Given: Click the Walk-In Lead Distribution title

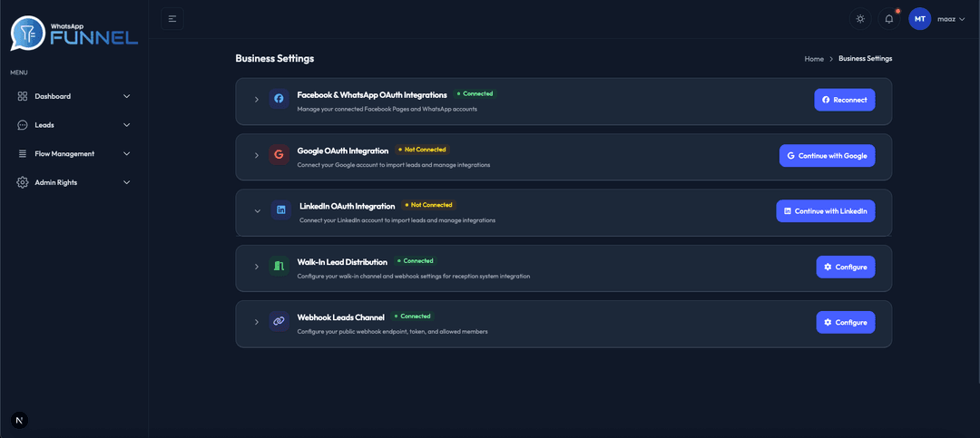Looking at the screenshot, I should [342, 262].
